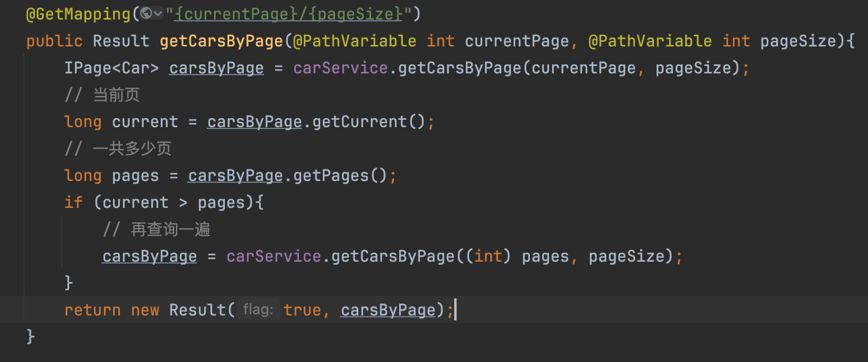Click the globe URL icon beside @GetMapping
This screenshot has height=362, width=868.
(146, 13)
